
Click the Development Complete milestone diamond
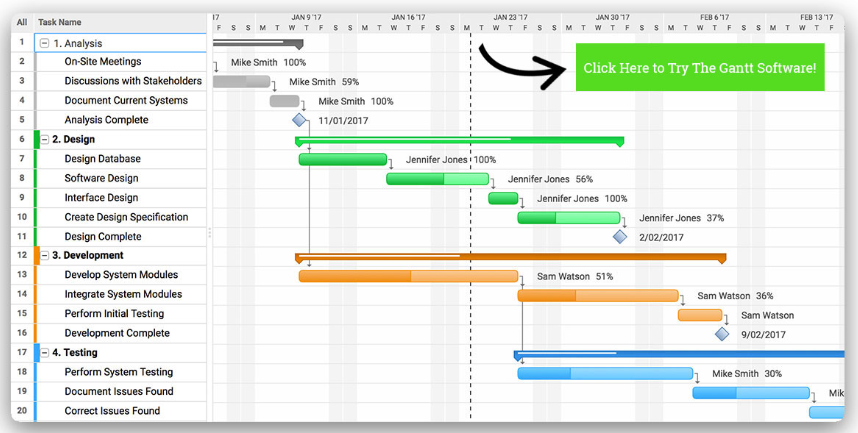coord(722,334)
